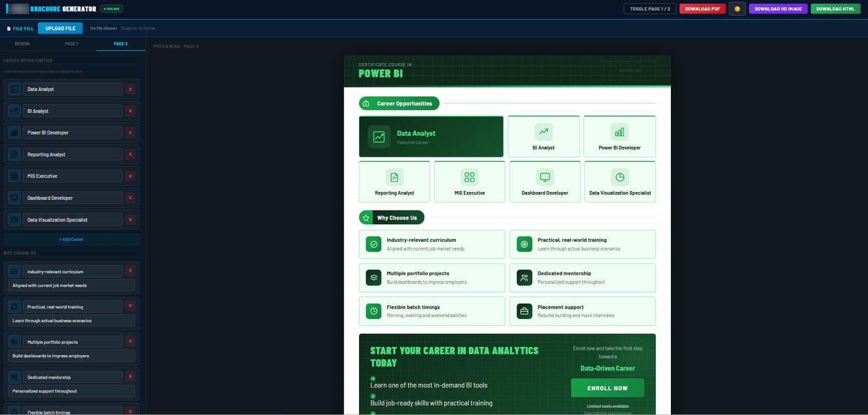Change the Practical, real-world training icon in sidebar
The width and height of the screenshot is (868, 415).
(14, 307)
